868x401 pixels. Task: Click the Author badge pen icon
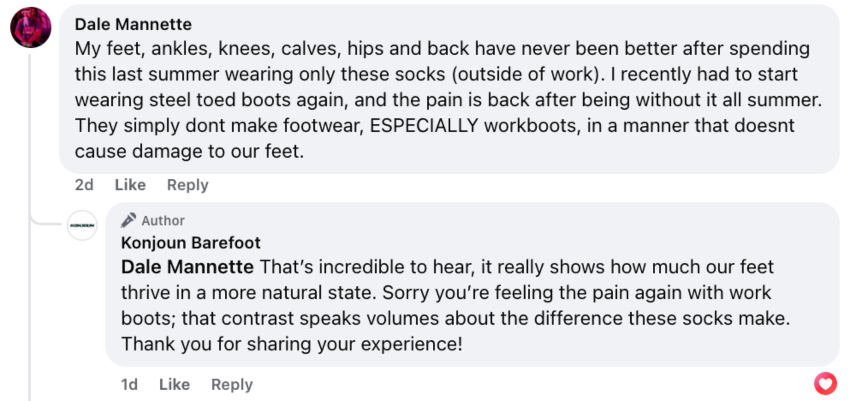pyautogui.click(x=128, y=220)
